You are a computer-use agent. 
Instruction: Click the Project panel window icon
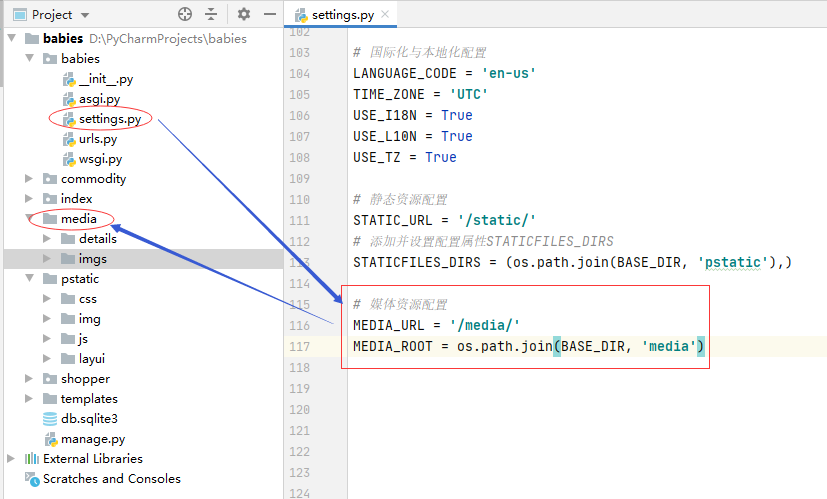point(20,15)
